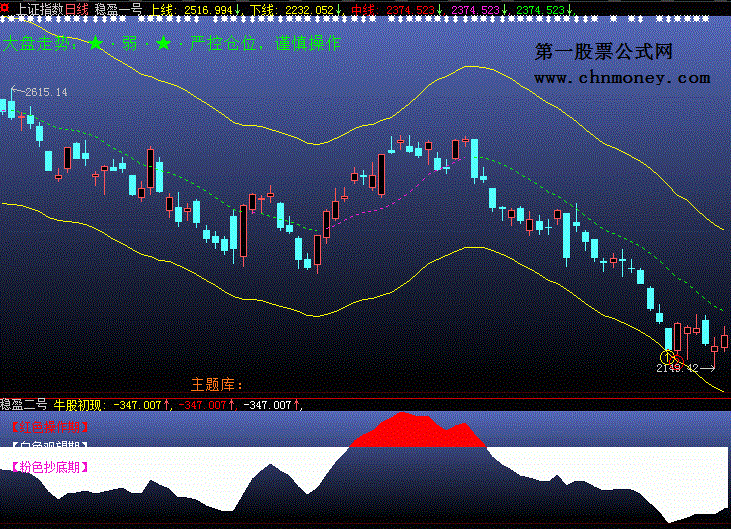Click the green 2374.523 value
The height and width of the screenshot is (529, 731).
tap(540, 10)
